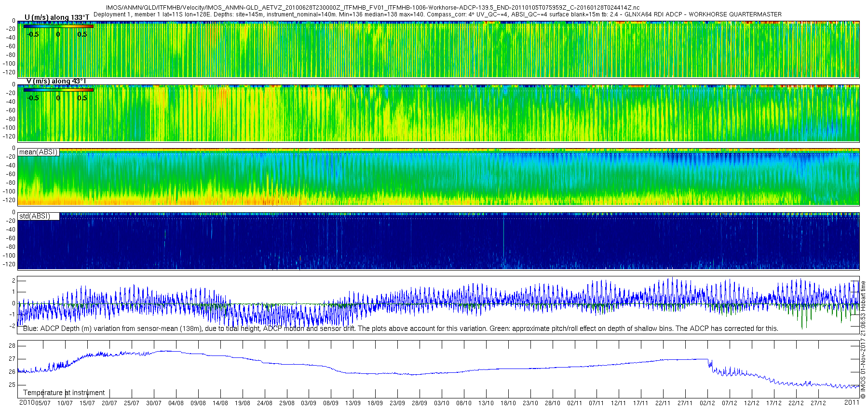Click the '30/07' date tick label
Screen dimensions: 868x410
click(x=154, y=403)
